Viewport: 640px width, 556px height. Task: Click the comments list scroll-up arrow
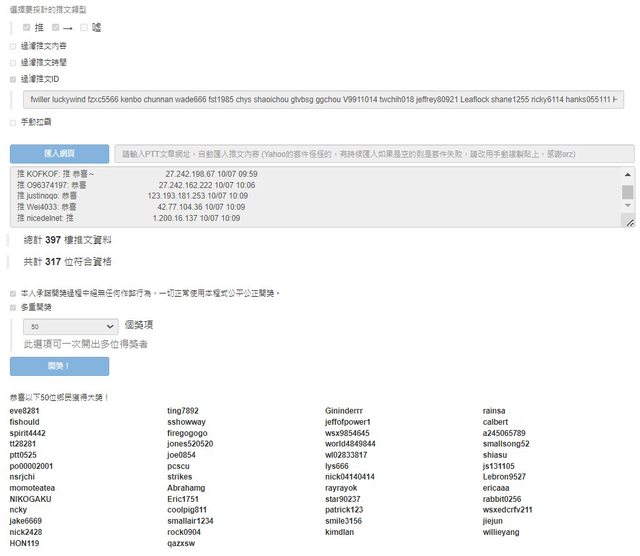(628, 174)
